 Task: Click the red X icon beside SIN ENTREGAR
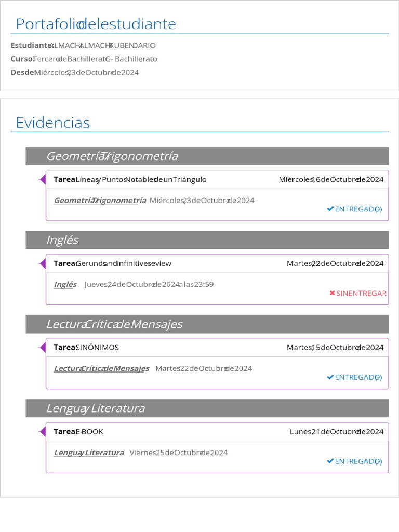coord(332,293)
